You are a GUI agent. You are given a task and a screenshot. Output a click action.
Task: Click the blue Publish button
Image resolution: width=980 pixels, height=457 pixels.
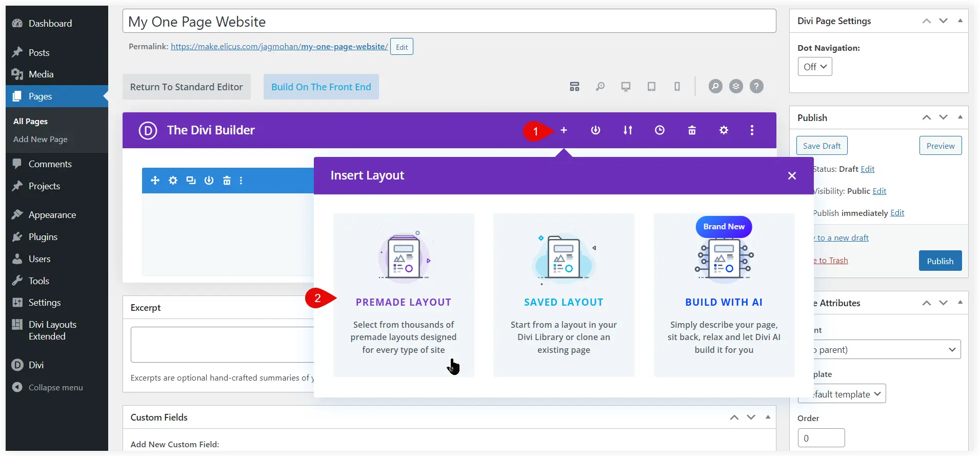(940, 261)
